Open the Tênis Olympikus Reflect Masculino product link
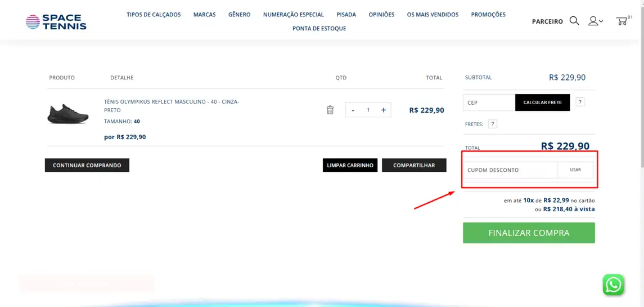This screenshot has width=644, height=307. pyautogui.click(x=172, y=106)
